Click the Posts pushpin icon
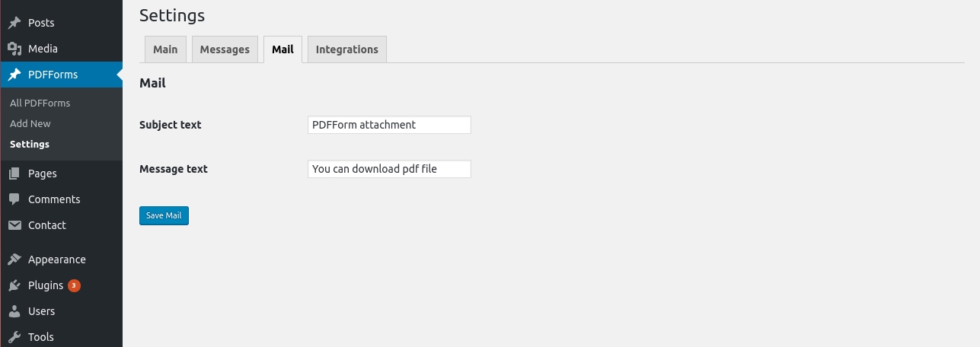Image resolution: width=980 pixels, height=347 pixels. click(x=14, y=23)
